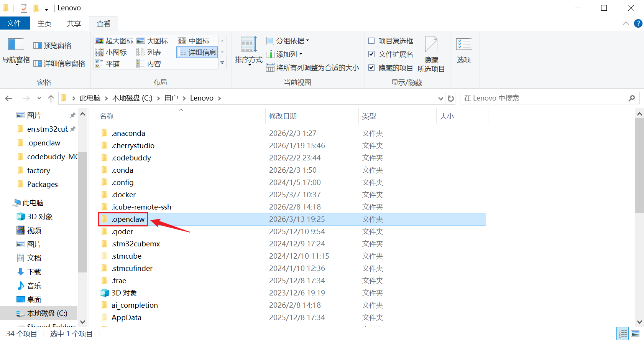Viewport: 644px width, 340px height.
Task: Select the .anaconda folder
Action: pyautogui.click(x=291, y=133)
